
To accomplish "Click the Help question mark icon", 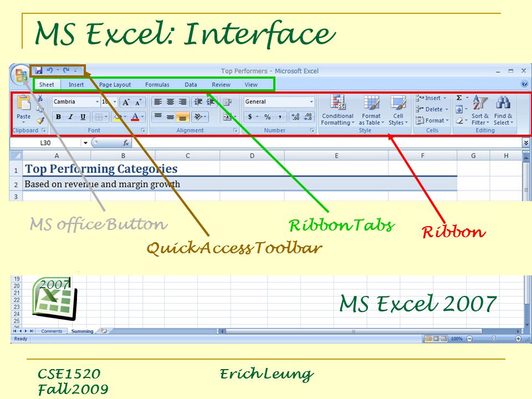I will point(524,84).
